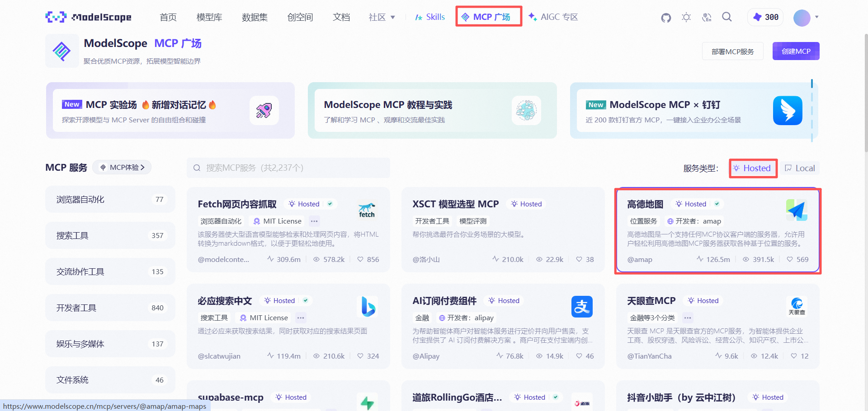Click the language switch icon in header
868x411 pixels.
[707, 18]
